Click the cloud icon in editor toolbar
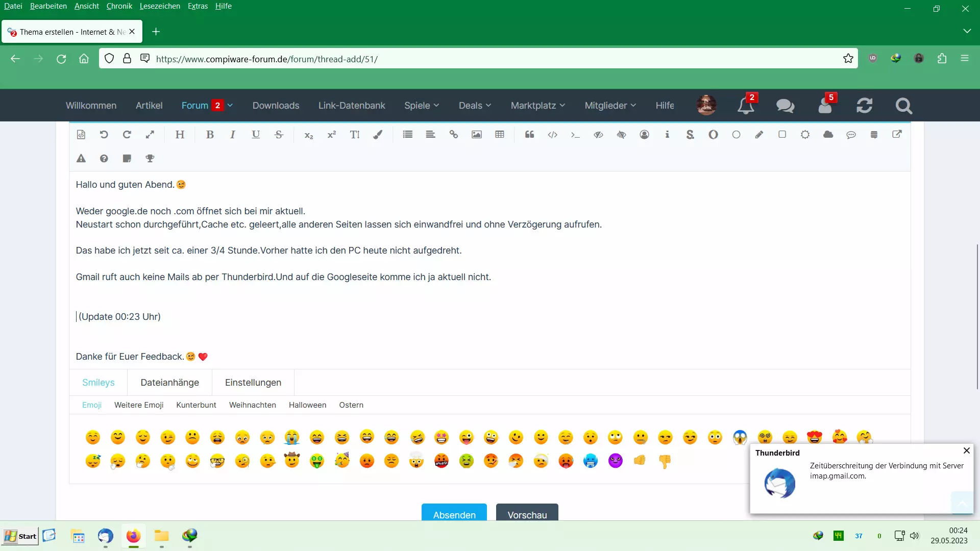 pos(828,135)
